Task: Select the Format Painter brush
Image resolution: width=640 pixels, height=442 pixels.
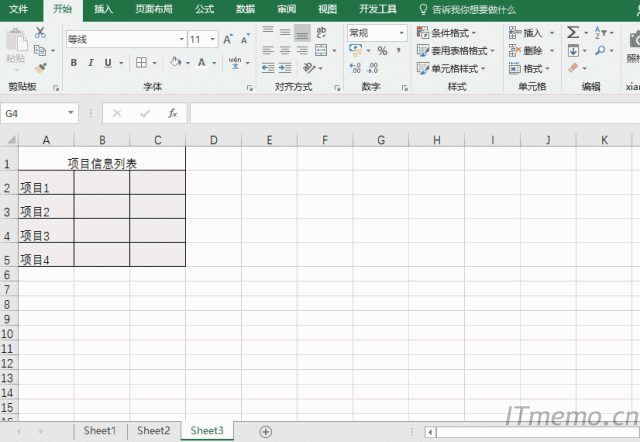Action: [x=40, y=68]
